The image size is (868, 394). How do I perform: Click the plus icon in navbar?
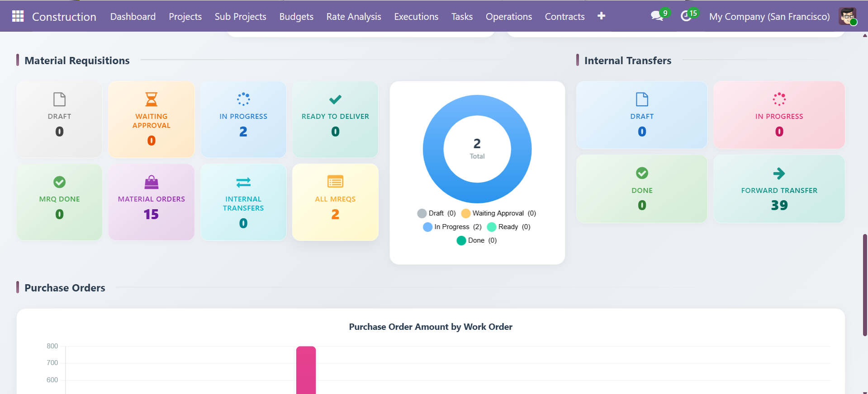[601, 16]
